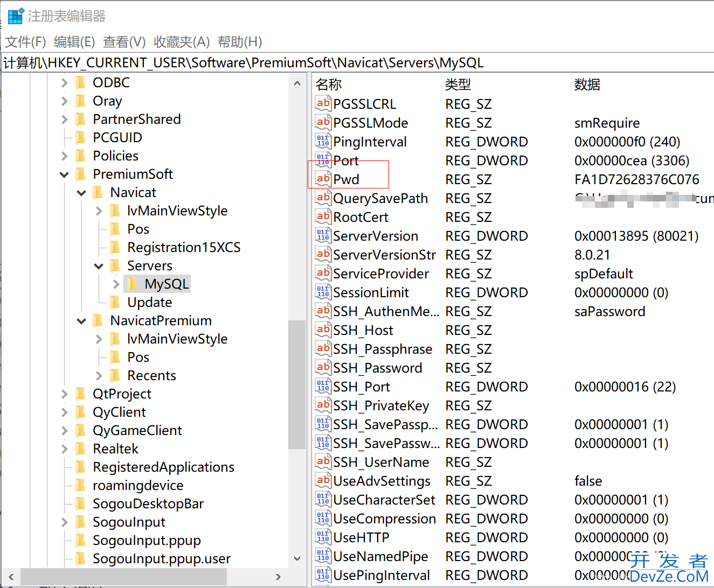
Task: Click data value smRequire
Action: (607, 123)
